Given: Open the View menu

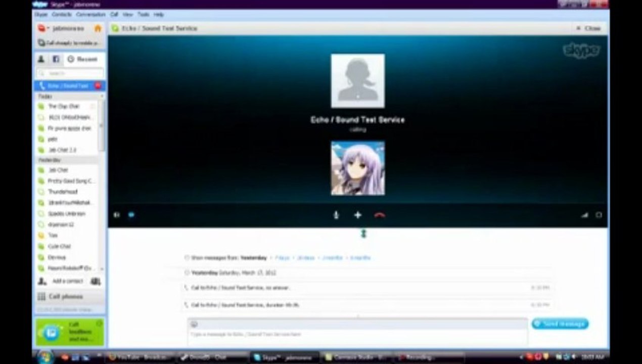Looking at the screenshot, I should point(128,15).
